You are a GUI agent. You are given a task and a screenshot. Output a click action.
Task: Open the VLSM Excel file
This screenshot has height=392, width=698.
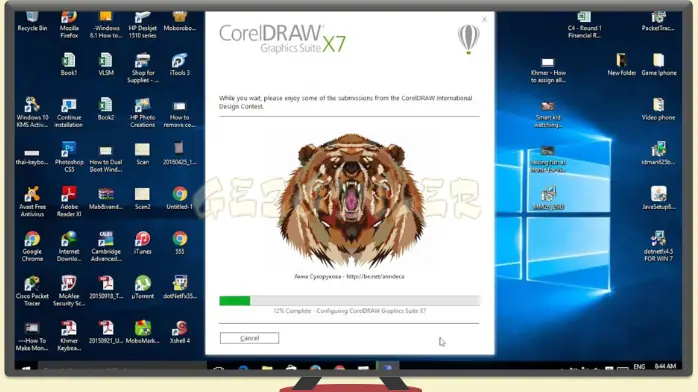pyautogui.click(x=106, y=64)
